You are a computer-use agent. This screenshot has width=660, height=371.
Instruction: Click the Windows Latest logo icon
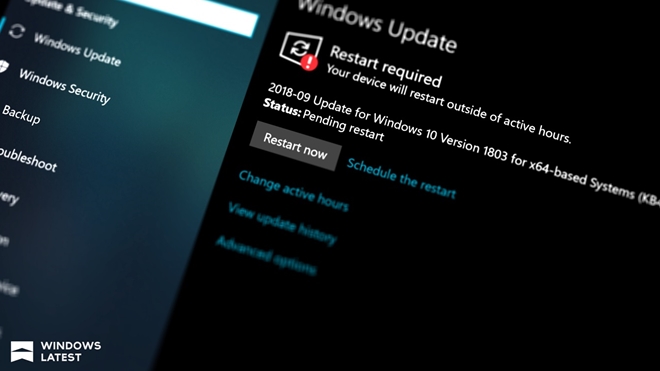(22, 351)
